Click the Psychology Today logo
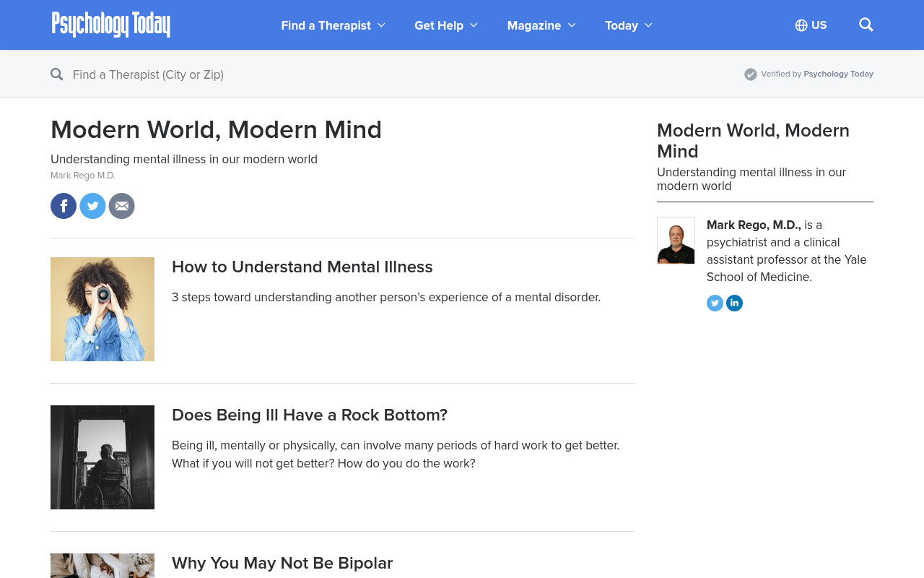This screenshot has width=924, height=578. (111, 25)
